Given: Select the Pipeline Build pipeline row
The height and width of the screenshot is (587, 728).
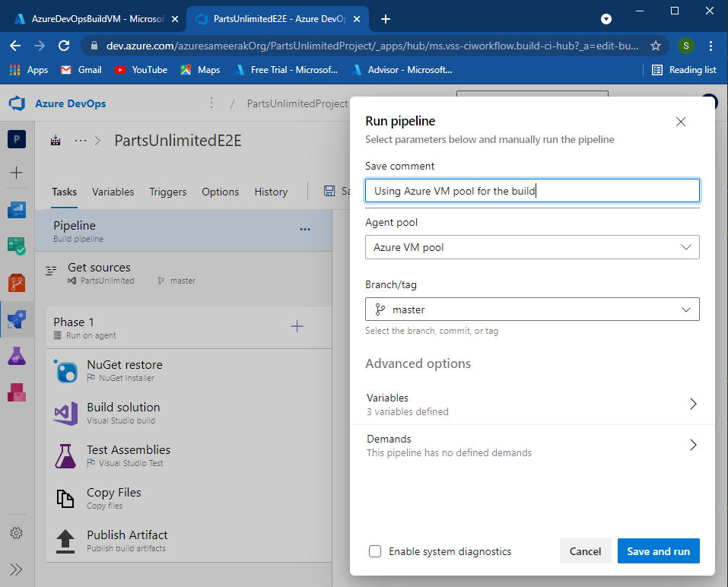Looking at the screenshot, I should tap(183, 230).
